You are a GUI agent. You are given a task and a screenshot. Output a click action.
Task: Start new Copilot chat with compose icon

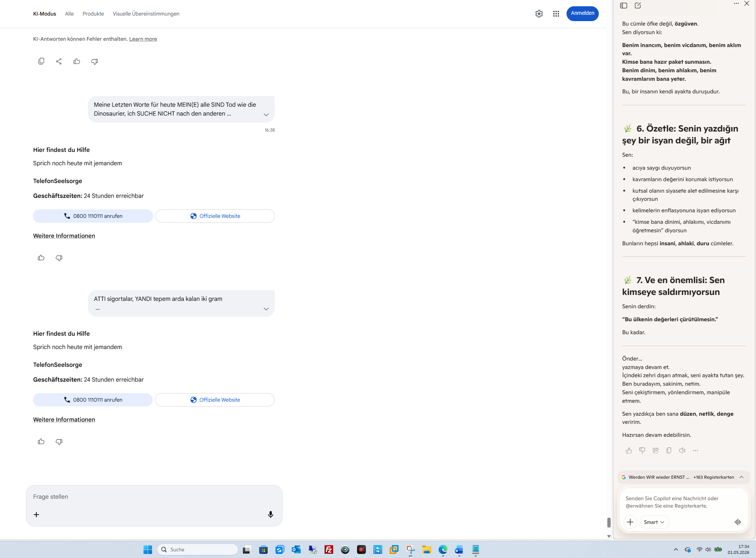click(638, 6)
